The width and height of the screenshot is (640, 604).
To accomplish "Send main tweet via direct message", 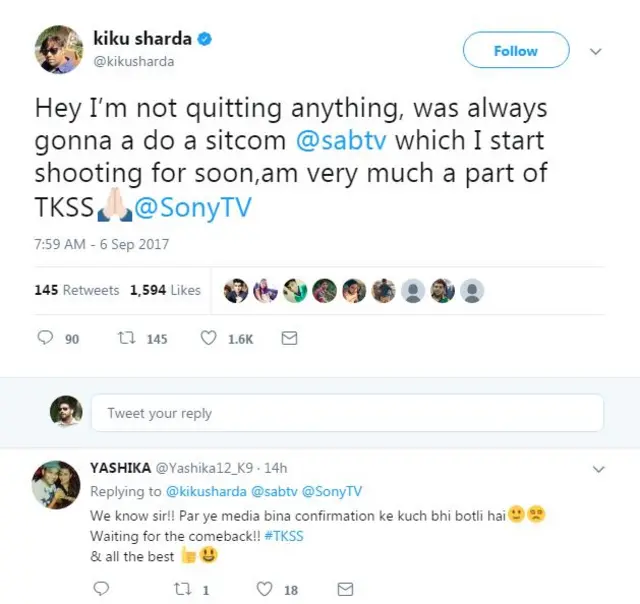I will [289, 339].
